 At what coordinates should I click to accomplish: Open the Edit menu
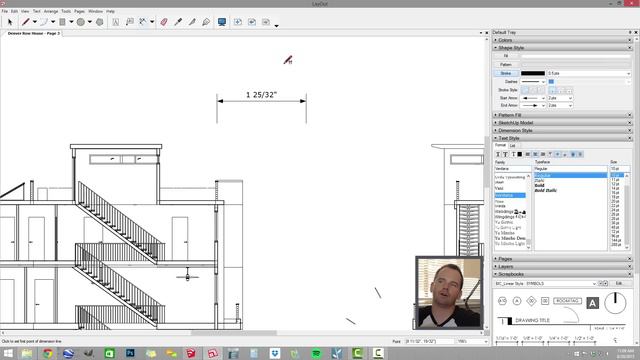[14, 11]
